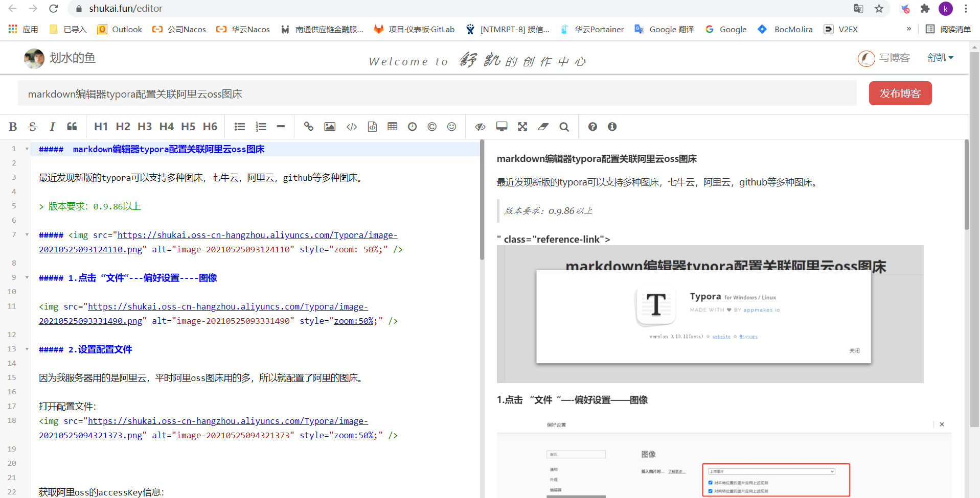The image size is (980, 498).
Task: Insert HTML entities copyright symbol
Action: click(x=432, y=127)
